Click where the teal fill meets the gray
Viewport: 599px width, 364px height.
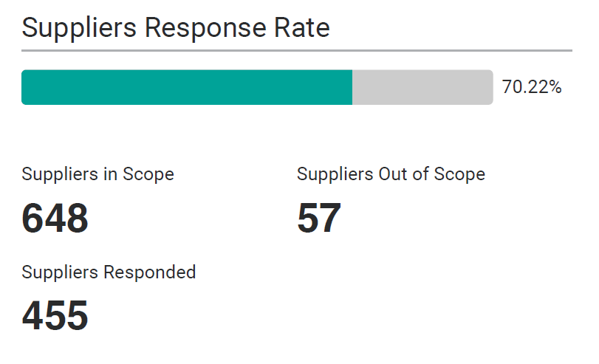[352, 87]
